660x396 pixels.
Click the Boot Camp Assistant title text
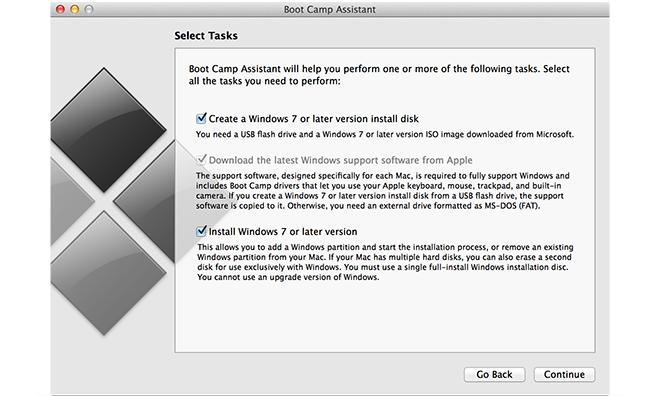coord(330,9)
